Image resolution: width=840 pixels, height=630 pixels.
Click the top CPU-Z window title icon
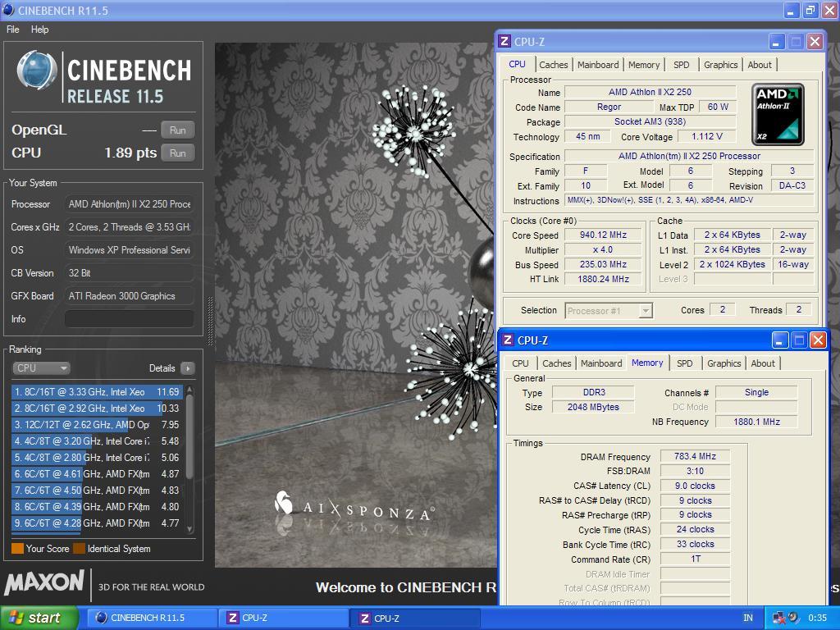click(504, 41)
